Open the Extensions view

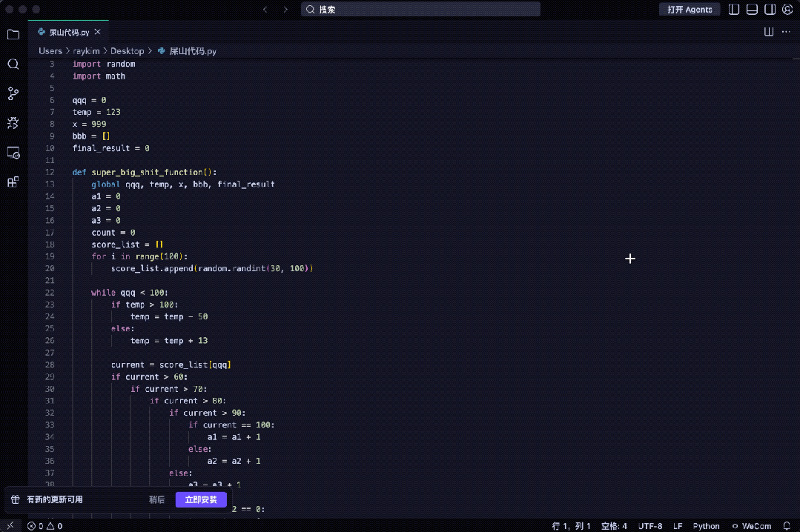(x=13, y=182)
